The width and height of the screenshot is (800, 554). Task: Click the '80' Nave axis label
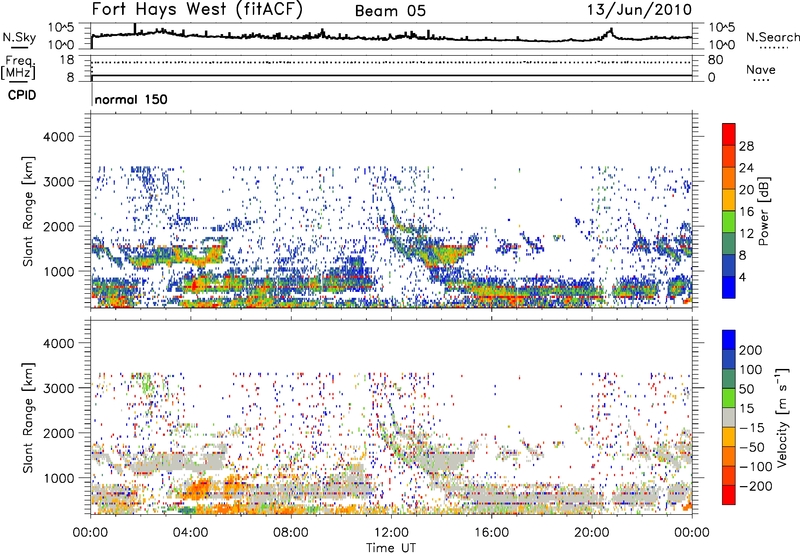(x=715, y=60)
